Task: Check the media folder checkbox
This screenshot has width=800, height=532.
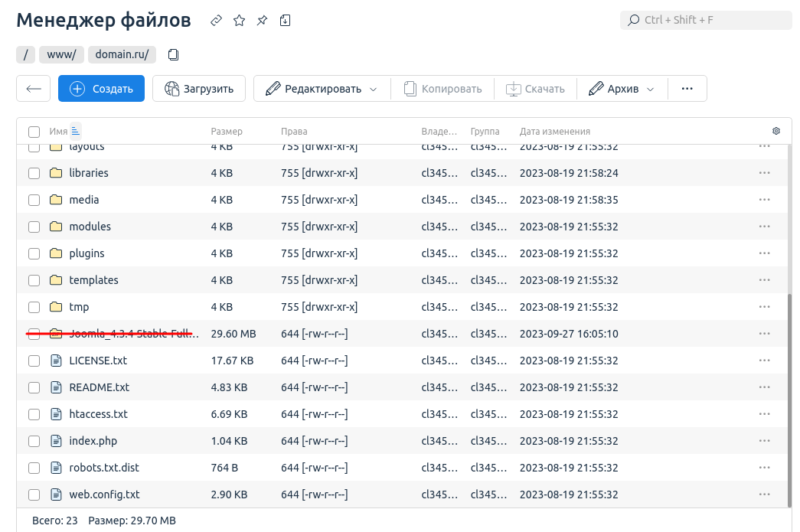Action: 34,200
